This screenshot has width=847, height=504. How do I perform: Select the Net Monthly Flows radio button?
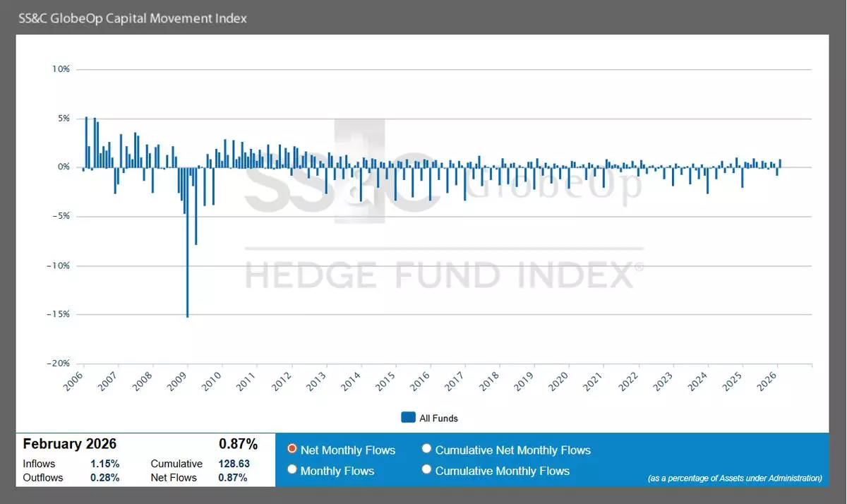(292, 450)
